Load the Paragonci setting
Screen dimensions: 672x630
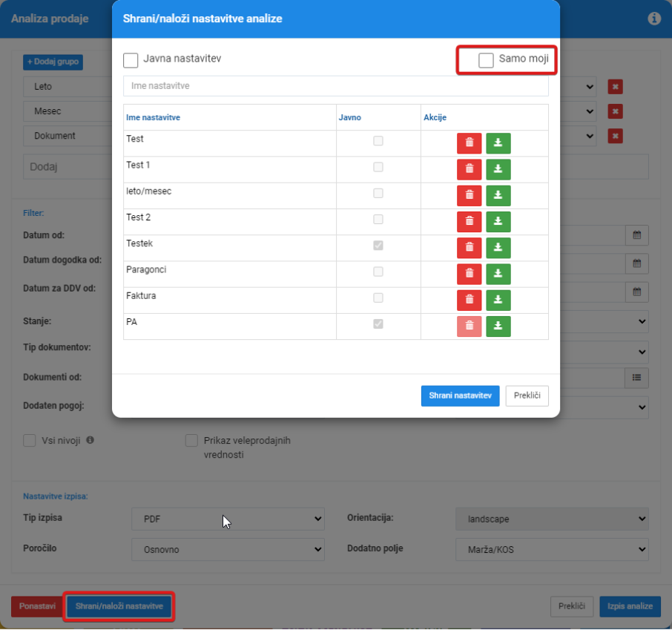click(x=498, y=274)
